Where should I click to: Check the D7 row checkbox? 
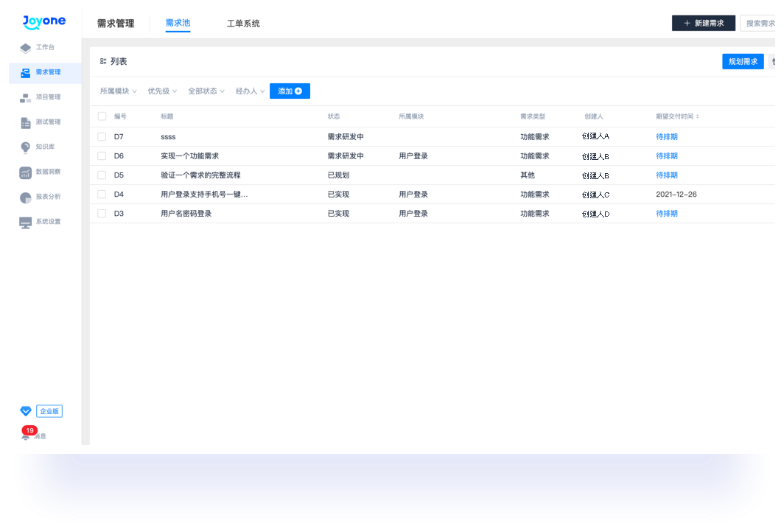tap(102, 136)
